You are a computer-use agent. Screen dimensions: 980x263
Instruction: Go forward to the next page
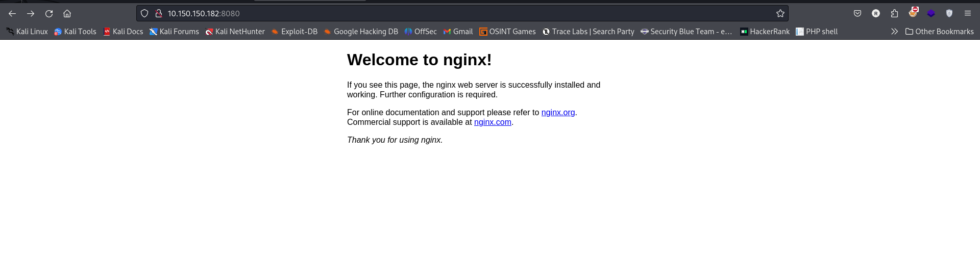click(x=31, y=14)
